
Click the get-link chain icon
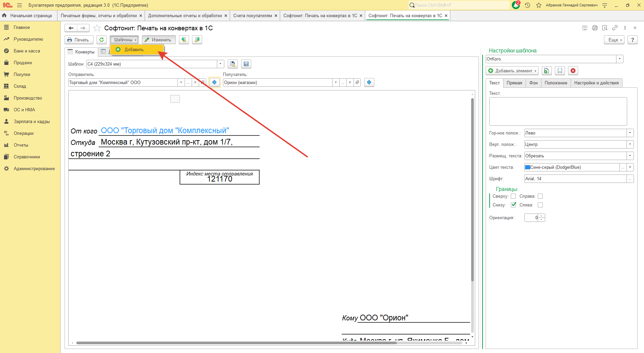[x=615, y=28]
